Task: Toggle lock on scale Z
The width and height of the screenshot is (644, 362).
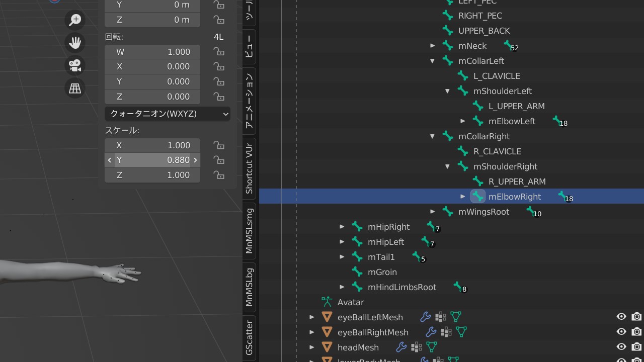Action: 219,175
